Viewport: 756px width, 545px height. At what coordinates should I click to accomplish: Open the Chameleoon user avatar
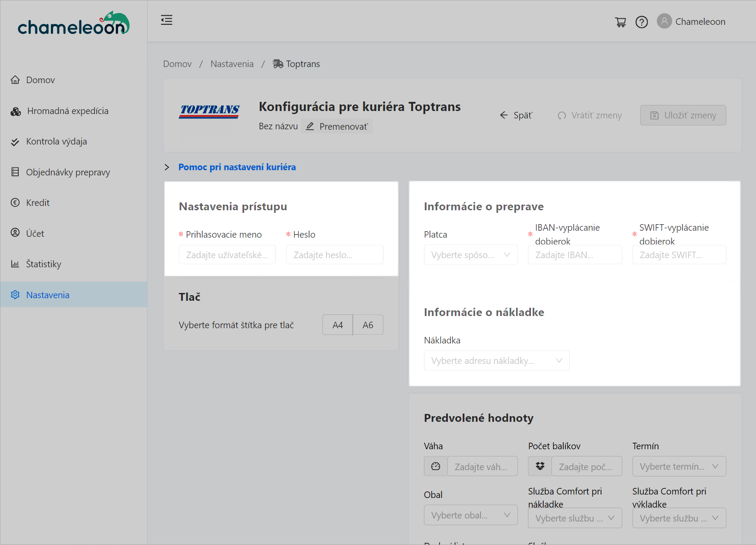664,21
